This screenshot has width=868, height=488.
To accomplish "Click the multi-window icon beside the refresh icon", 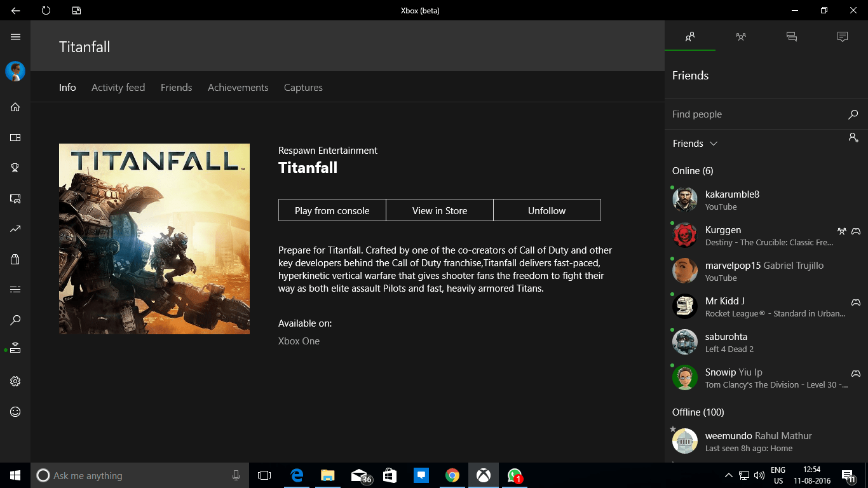I will click(x=76, y=10).
